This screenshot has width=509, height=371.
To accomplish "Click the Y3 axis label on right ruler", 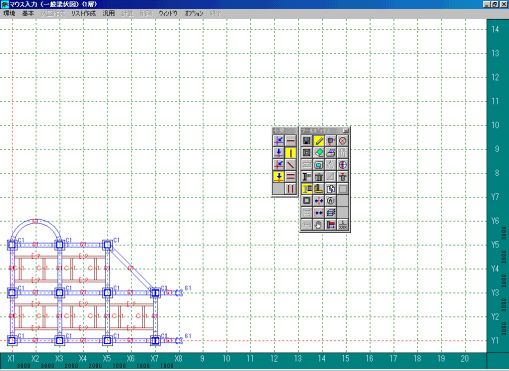I will [495, 293].
